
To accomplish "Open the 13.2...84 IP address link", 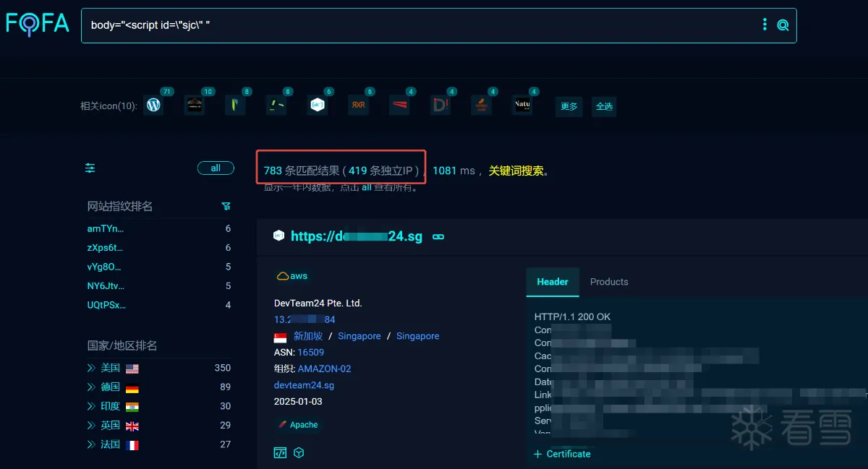I will [x=305, y=319].
